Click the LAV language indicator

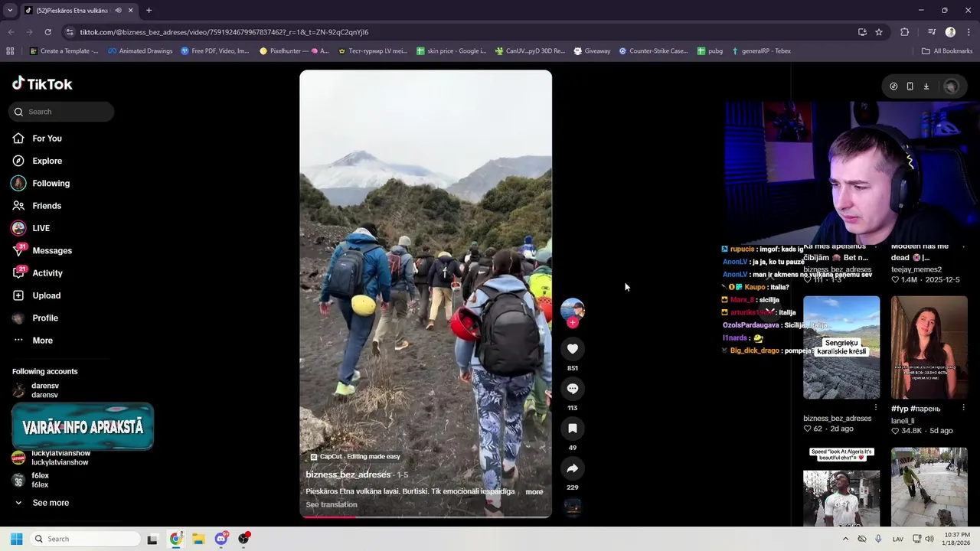point(897,539)
